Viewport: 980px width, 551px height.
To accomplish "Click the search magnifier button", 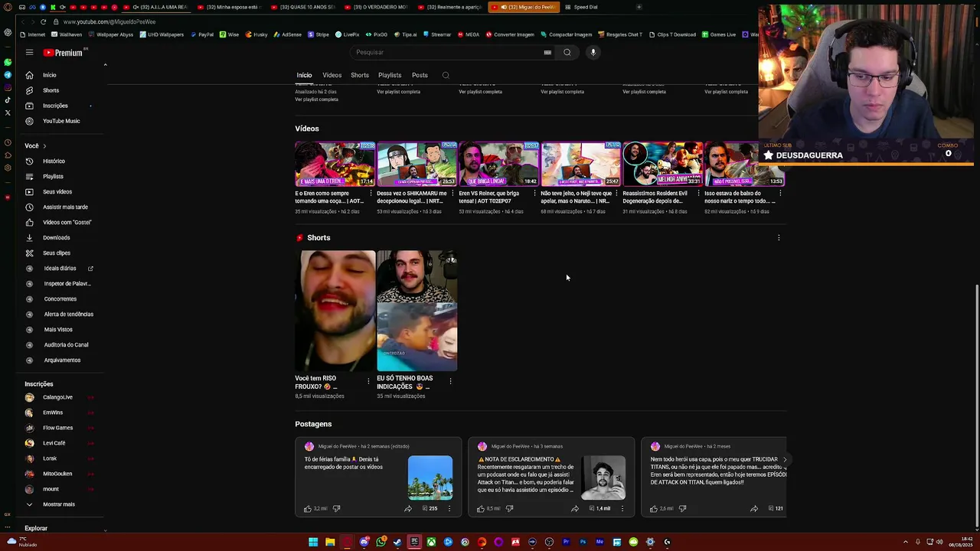I will point(567,53).
